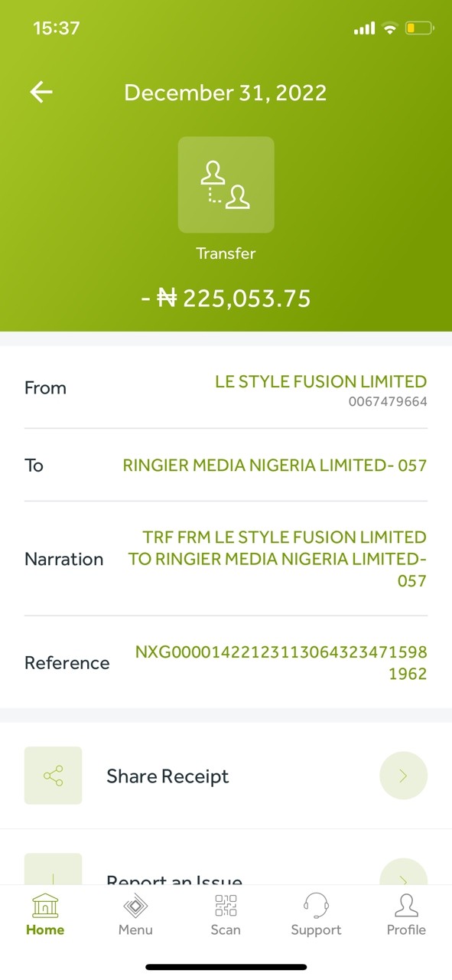Image resolution: width=452 pixels, height=980 pixels.
Task: Tap the Report an Issue icon
Action: [53, 870]
